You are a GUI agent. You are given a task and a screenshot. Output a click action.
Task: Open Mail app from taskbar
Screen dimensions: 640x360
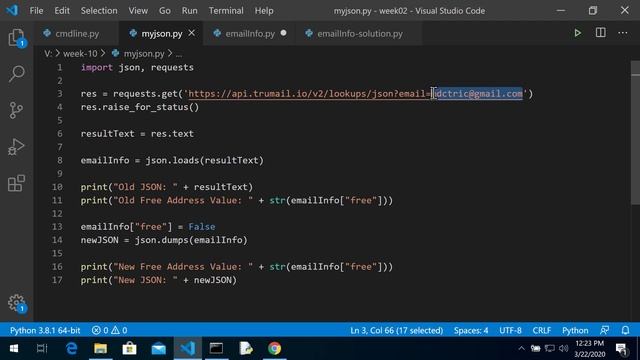pyautogui.click(x=158, y=349)
